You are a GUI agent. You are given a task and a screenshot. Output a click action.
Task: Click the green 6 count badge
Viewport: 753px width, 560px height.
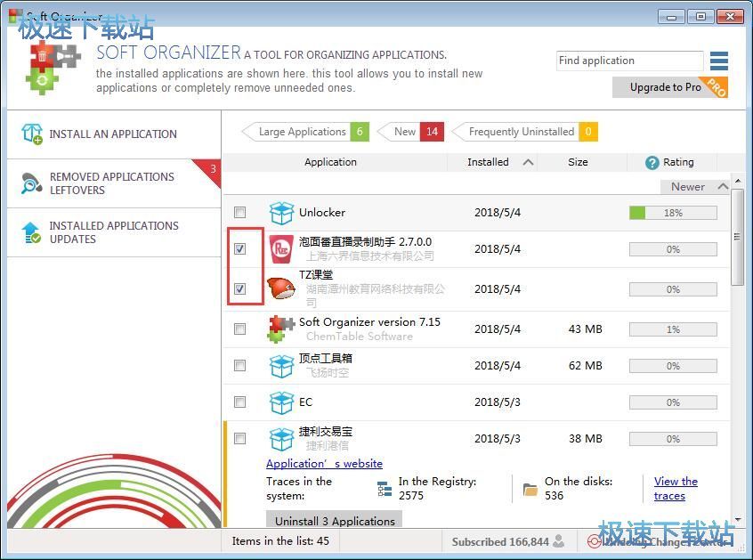[360, 132]
